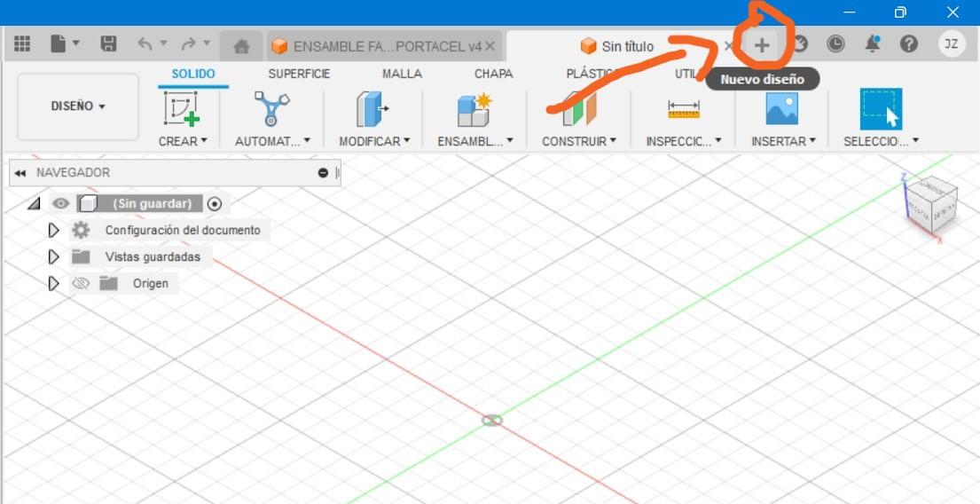Undo the last action
The image size is (980, 504).
pyautogui.click(x=145, y=43)
